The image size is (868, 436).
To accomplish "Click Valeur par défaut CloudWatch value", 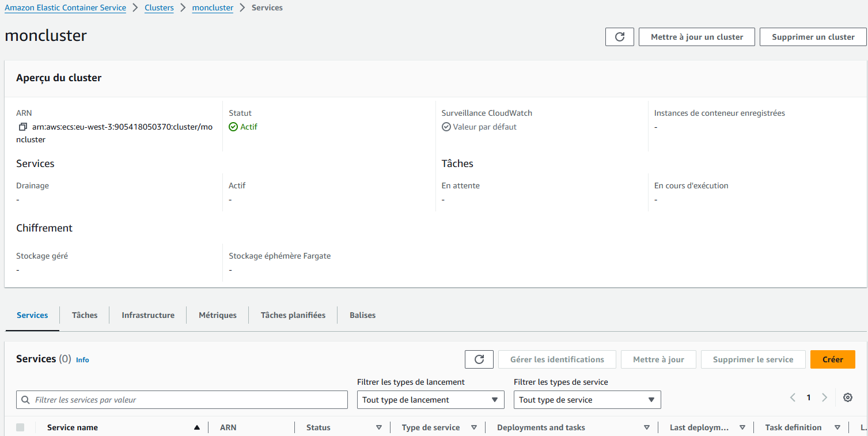I will tap(484, 127).
